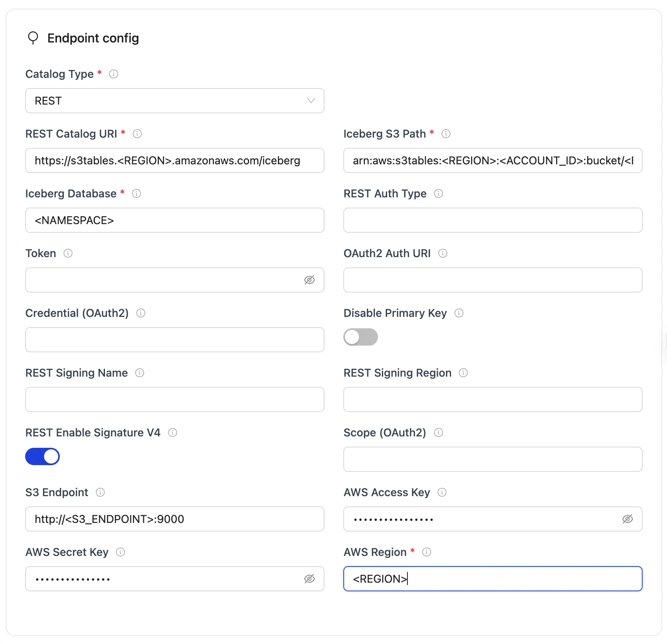Unhide the AWS Secret Key value
This screenshot has width=667, height=644.
click(310, 579)
